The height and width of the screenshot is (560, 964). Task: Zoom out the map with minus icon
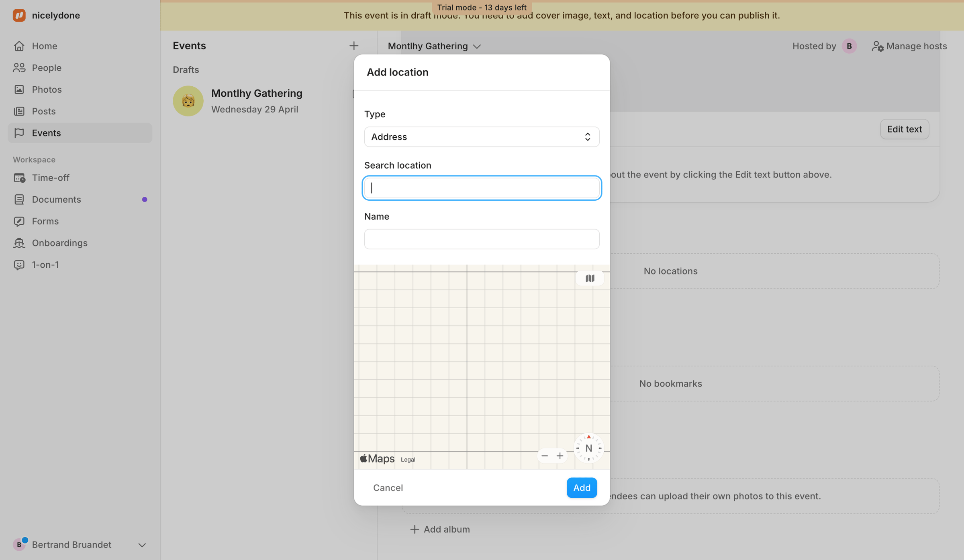tap(545, 456)
